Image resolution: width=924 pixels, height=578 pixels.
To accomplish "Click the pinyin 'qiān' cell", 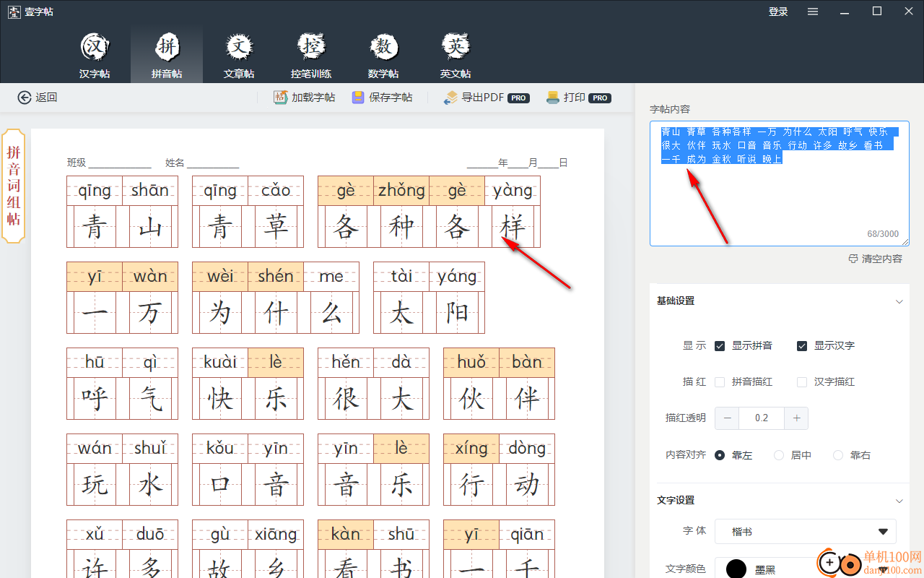I will click(527, 535).
